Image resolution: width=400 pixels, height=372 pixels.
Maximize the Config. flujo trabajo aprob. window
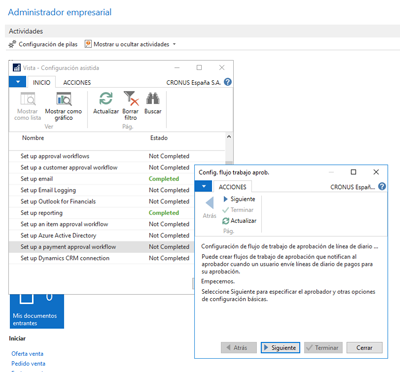click(x=353, y=172)
